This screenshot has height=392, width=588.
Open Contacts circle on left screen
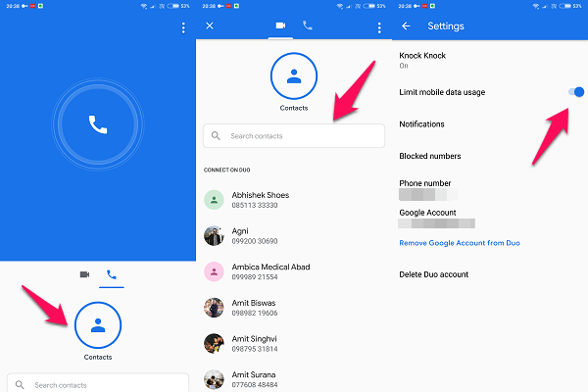[x=98, y=324]
